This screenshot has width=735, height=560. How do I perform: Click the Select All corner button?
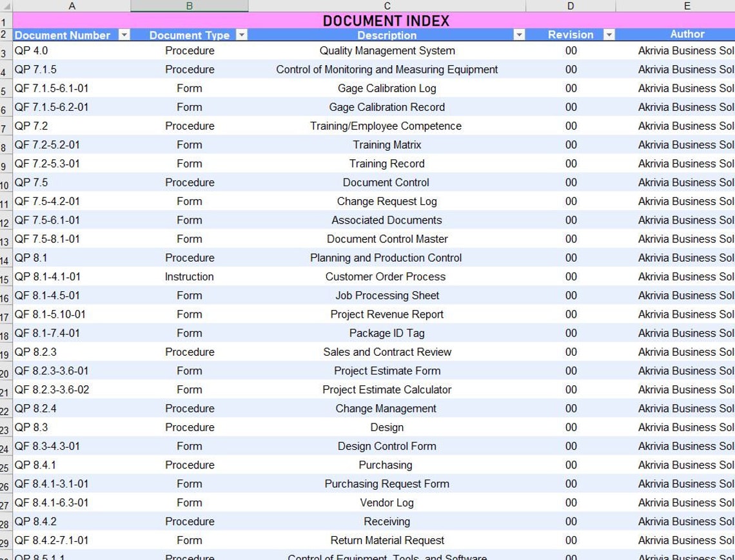5,6
